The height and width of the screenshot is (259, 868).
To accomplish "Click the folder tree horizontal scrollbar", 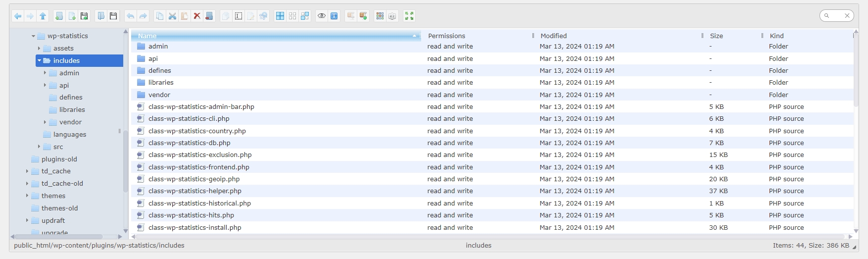I will click(x=58, y=237).
